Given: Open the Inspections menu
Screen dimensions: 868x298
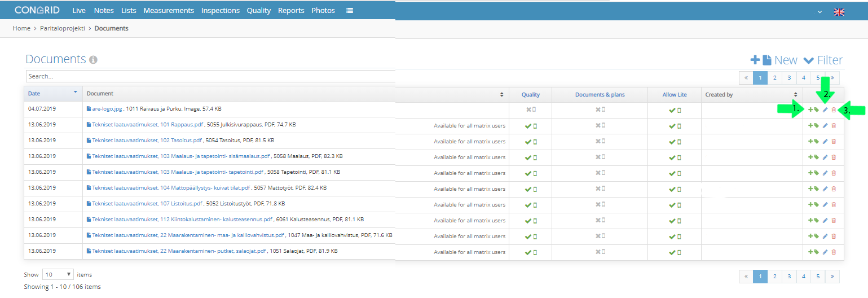Looking at the screenshot, I should pyautogui.click(x=221, y=10).
